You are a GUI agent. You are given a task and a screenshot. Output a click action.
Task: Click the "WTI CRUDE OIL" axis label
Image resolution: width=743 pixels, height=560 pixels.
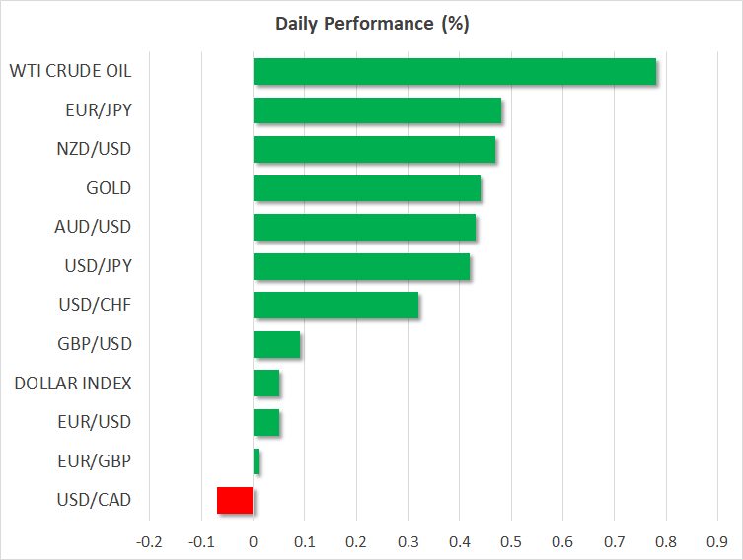point(70,71)
